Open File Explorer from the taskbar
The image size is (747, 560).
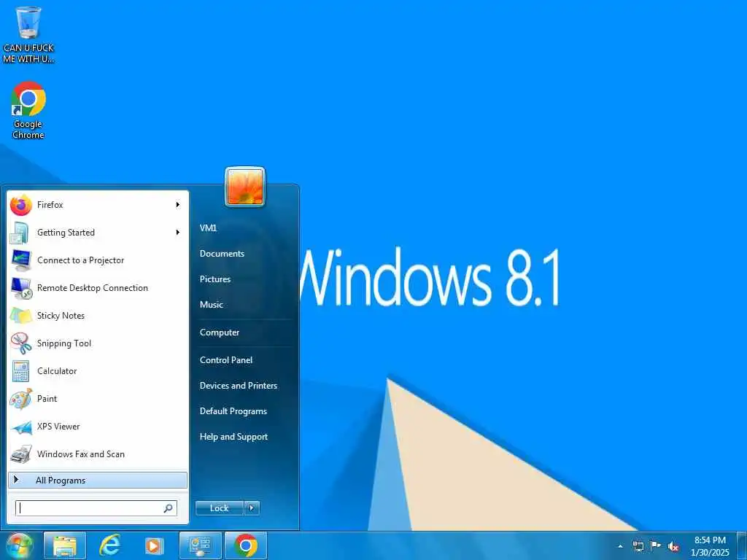(x=65, y=545)
